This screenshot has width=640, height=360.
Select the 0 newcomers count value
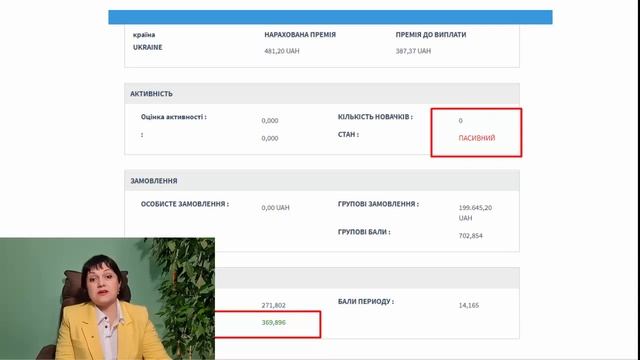tap(460, 120)
